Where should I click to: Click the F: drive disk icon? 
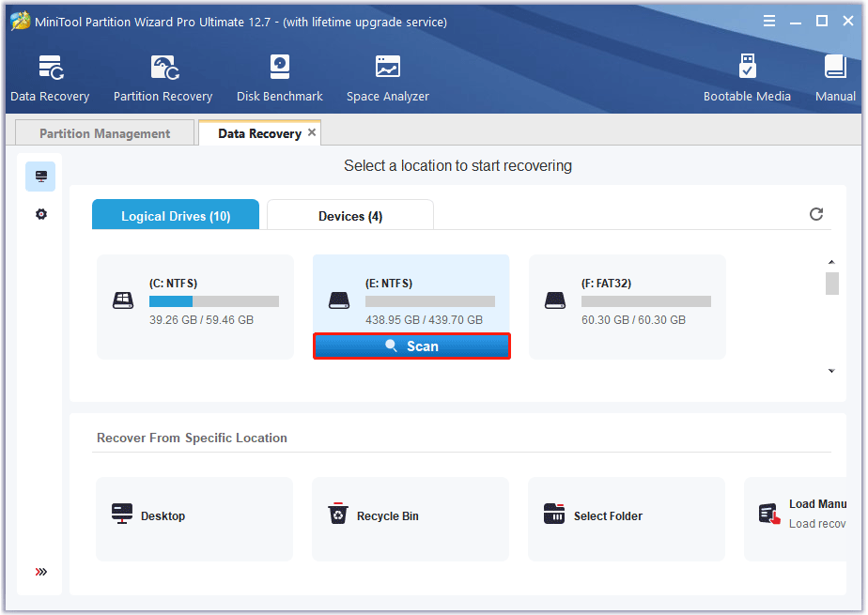click(554, 300)
